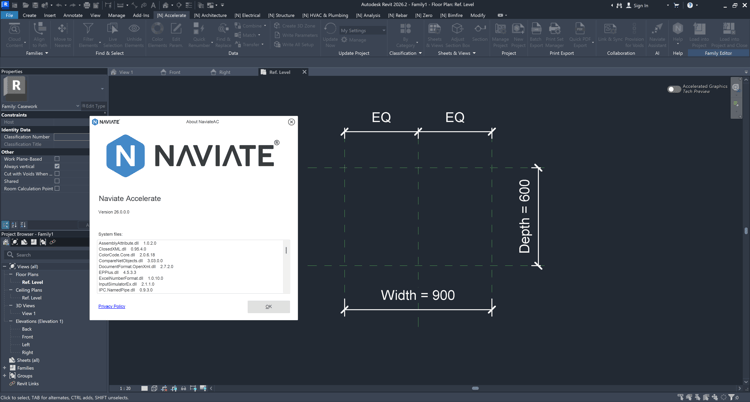Click OK in About NaviateAC dialog
This screenshot has height=402, width=750.
click(268, 307)
